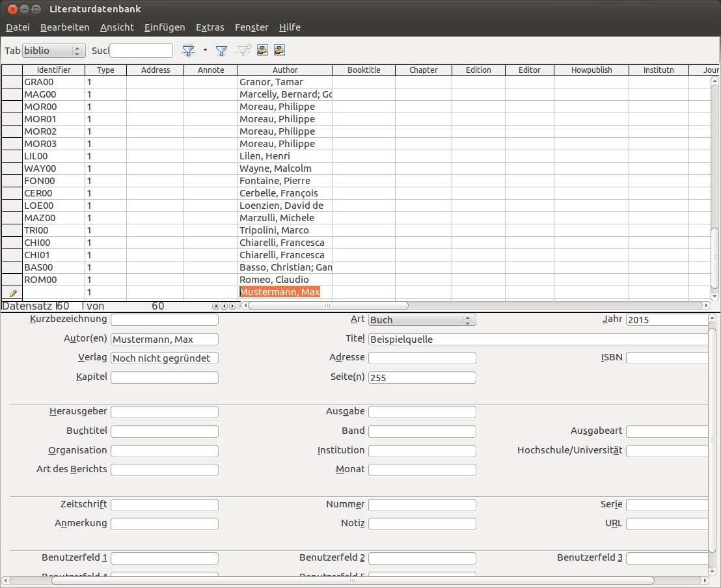
Task: Jump to the first record navigation button
Action: [216, 306]
